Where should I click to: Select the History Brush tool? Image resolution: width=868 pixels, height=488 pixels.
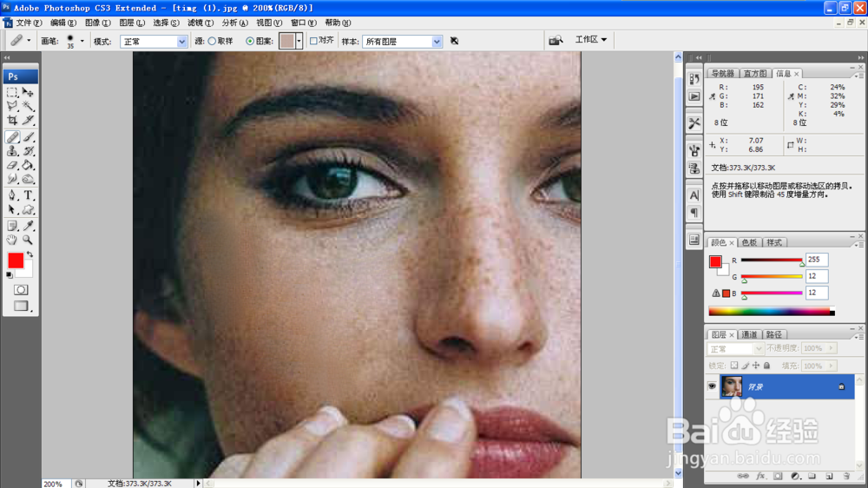pyautogui.click(x=28, y=151)
